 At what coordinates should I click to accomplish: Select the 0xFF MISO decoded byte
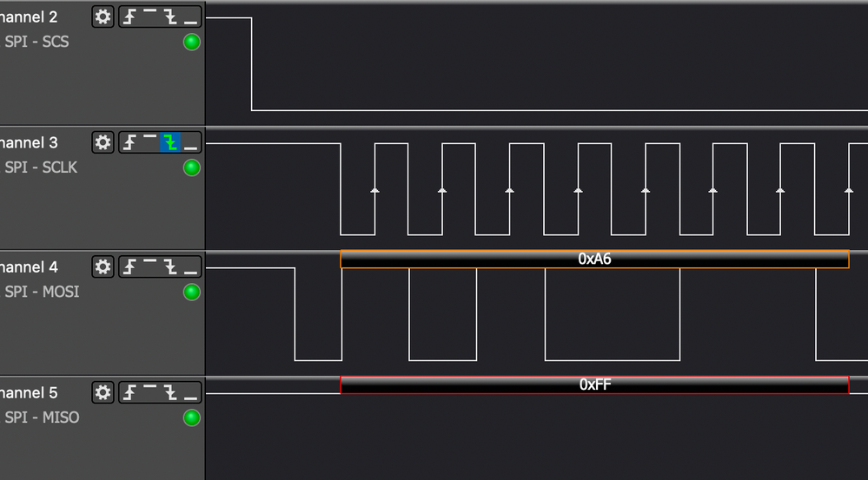594,385
